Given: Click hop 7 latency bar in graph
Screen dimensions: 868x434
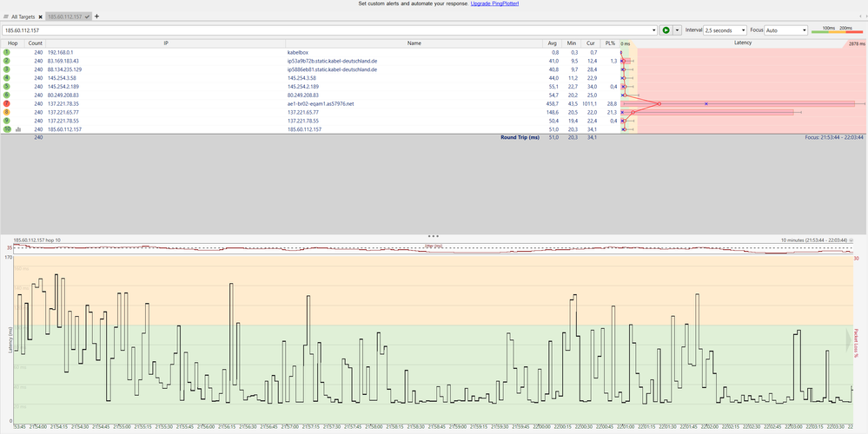Looking at the screenshot, I should coord(739,103).
